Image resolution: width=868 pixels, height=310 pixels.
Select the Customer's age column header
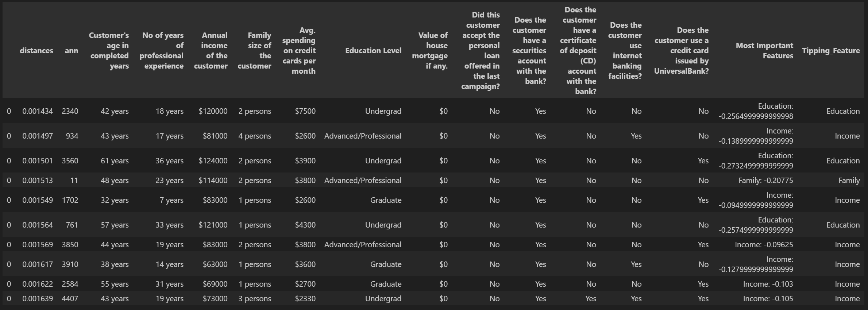coord(109,51)
